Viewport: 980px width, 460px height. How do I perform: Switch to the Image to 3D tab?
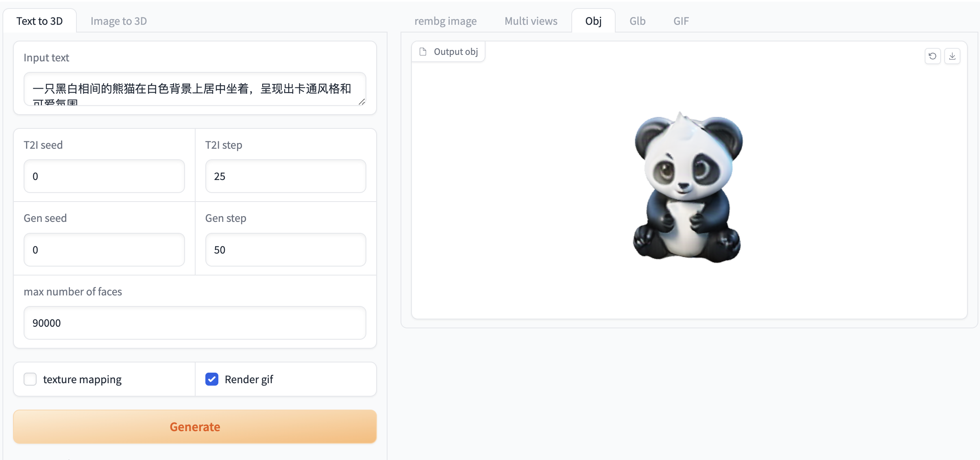click(119, 21)
